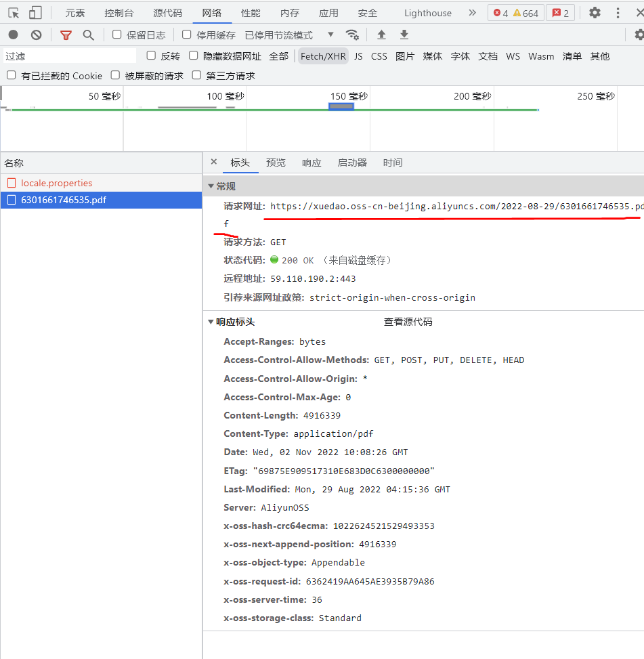Toggle the device toolbar icon

click(x=35, y=13)
